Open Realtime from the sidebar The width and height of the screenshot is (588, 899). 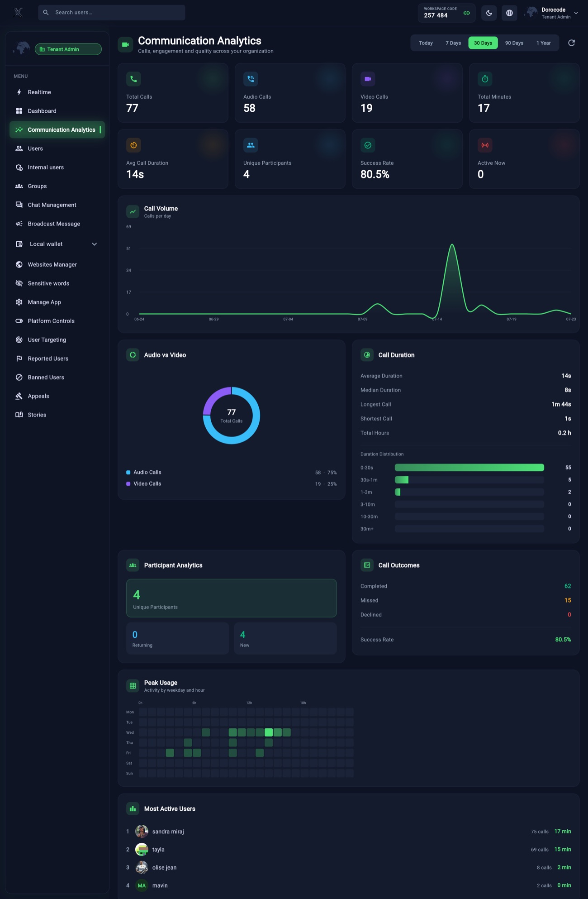(x=57, y=92)
